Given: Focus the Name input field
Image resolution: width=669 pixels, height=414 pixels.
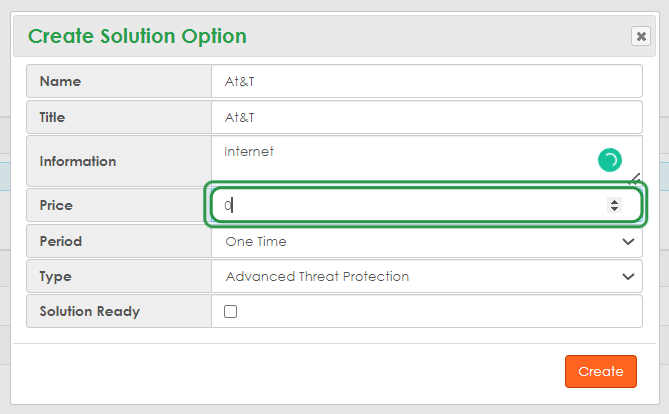Looking at the screenshot, I should pos(426,81).
